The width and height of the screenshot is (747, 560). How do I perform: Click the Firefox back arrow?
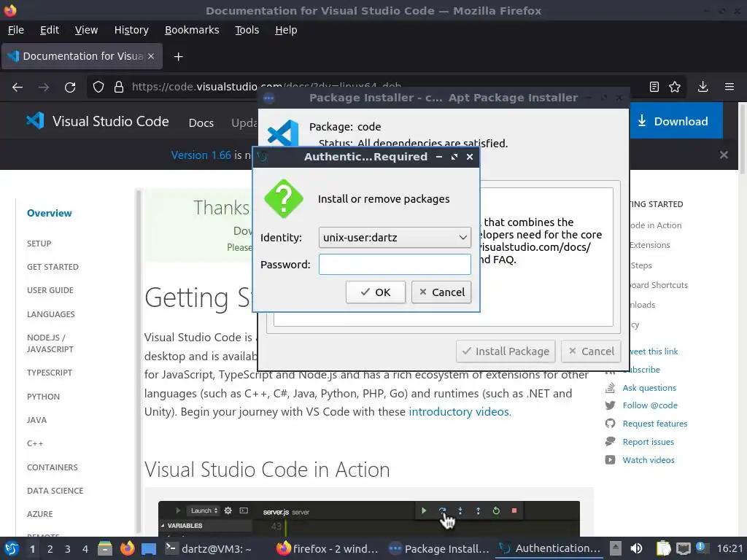tap(18, 87)
